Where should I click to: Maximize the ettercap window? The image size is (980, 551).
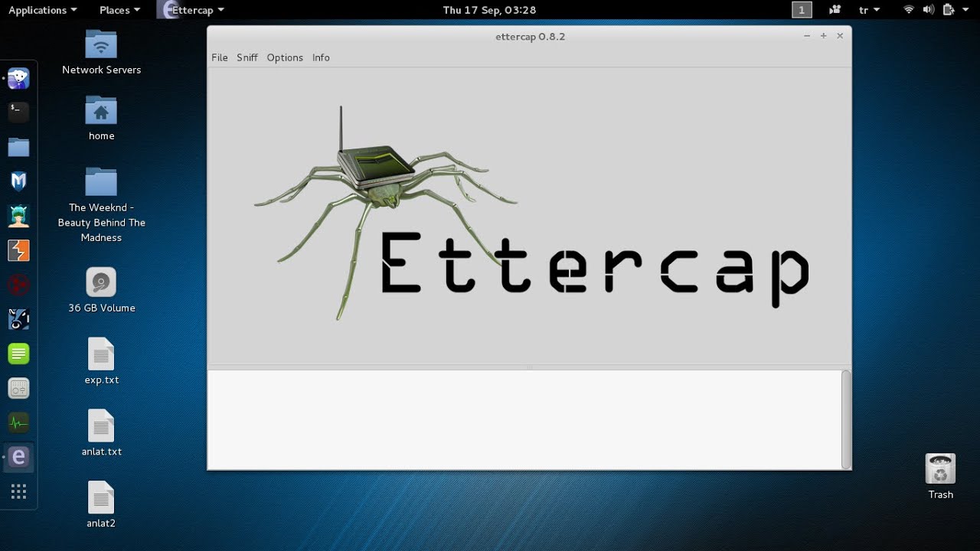(824, 36)
